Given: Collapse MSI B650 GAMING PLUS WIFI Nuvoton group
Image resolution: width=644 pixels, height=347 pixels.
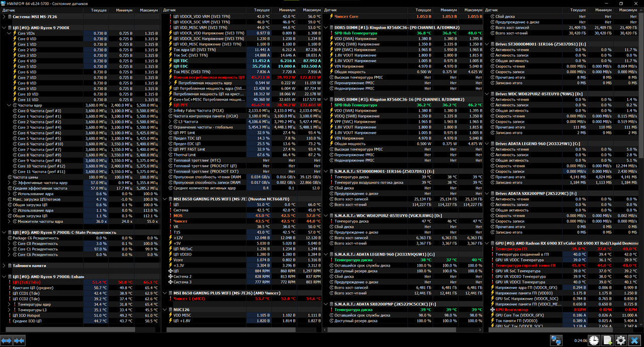Looking at the screenshot, I should [x=165, y=199].
